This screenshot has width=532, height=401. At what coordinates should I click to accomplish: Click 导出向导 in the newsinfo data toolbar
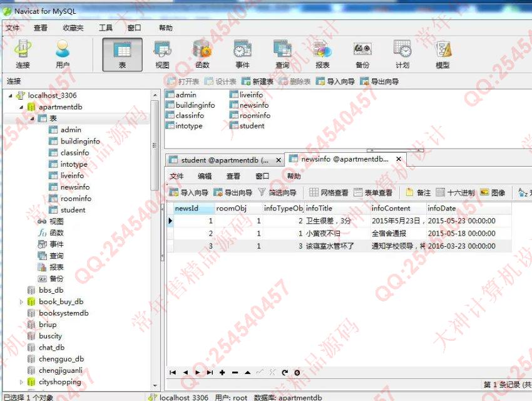(x=233, y=192)
